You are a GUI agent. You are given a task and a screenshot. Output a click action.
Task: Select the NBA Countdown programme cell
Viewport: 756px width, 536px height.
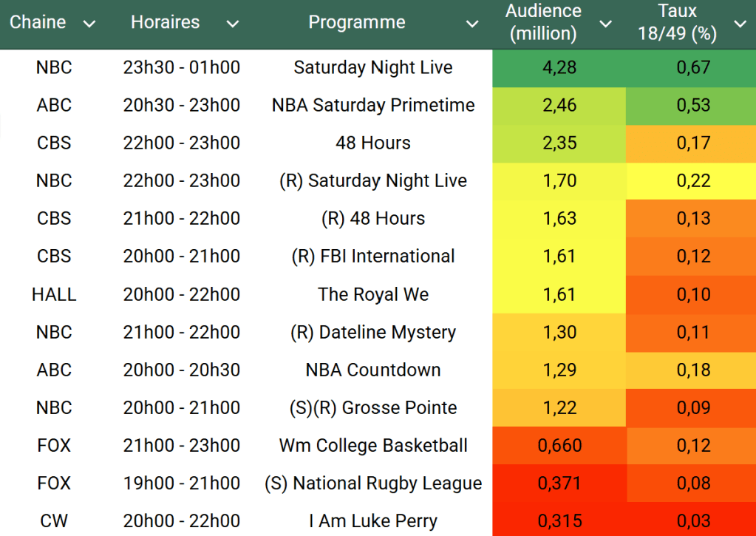373,370
